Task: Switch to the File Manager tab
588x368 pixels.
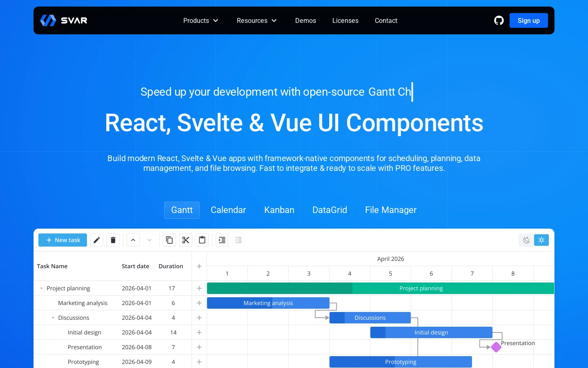Action: tap(391, 210)
